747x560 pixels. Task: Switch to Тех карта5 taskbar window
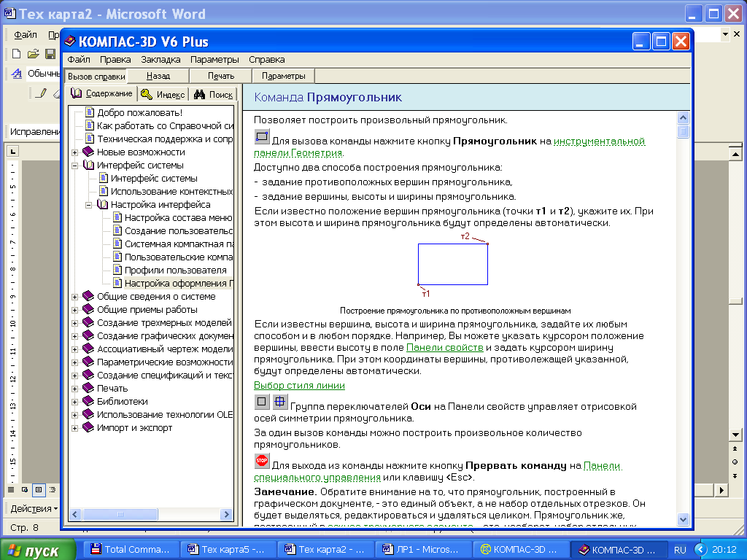pos(228,549)
